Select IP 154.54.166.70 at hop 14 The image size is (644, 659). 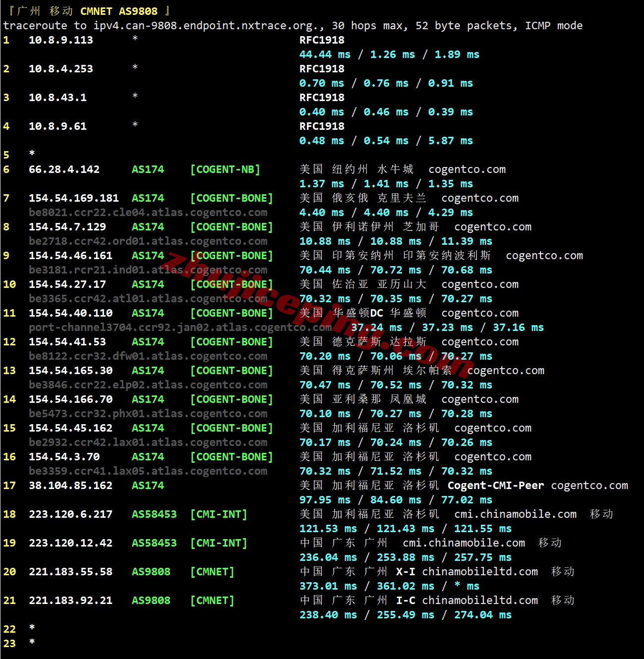[70, 399]
